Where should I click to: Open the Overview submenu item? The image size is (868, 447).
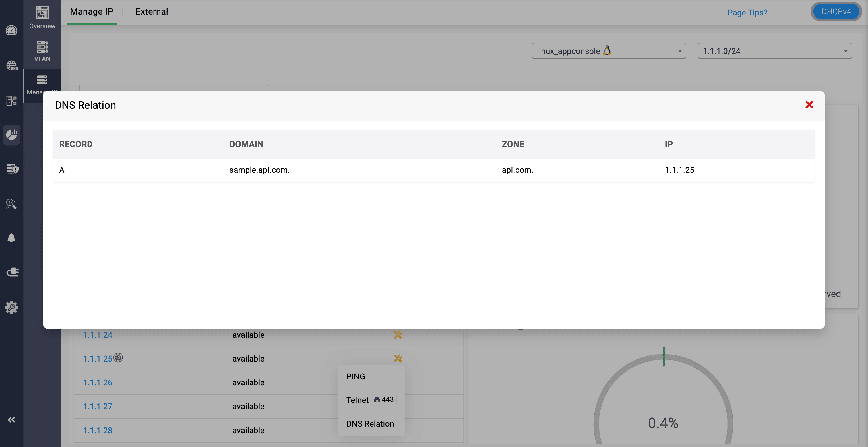pyautogui.click(x=42, y=18)
